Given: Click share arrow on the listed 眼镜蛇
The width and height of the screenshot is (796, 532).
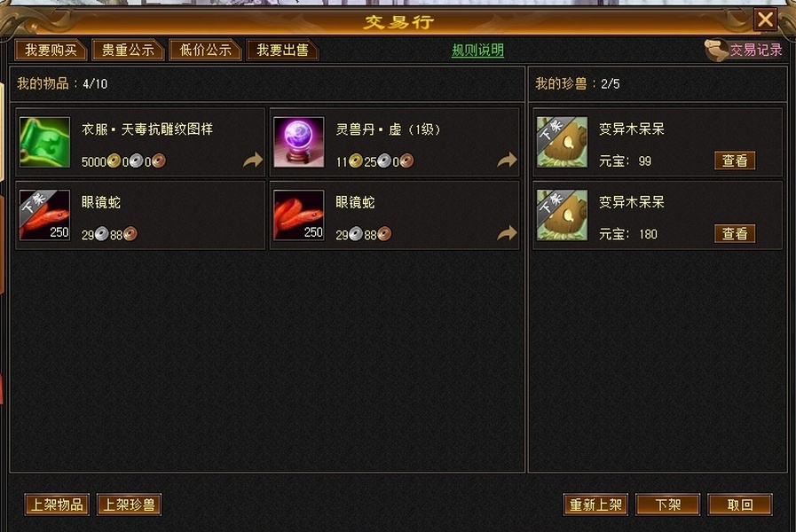Looking at the screenshot, I should pyautogui.click(x=507, y=233).
